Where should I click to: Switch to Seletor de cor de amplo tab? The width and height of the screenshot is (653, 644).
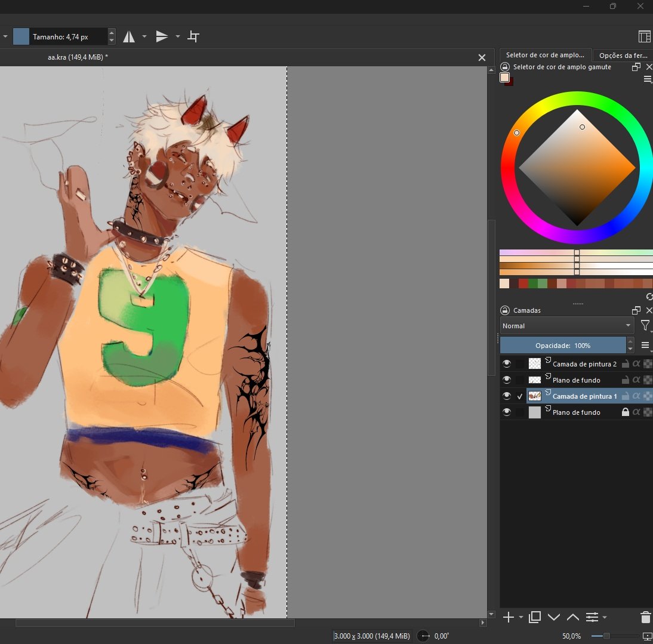(x=545, y=55)
